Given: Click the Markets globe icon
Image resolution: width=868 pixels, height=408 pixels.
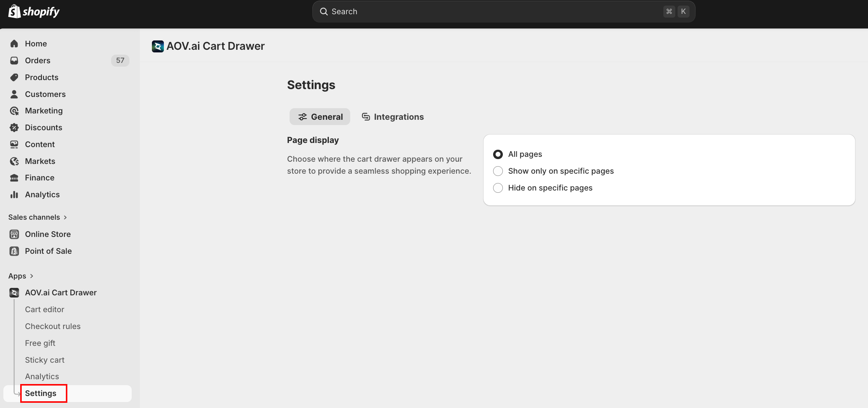Looking at the screenshot, I should [14, 161].
